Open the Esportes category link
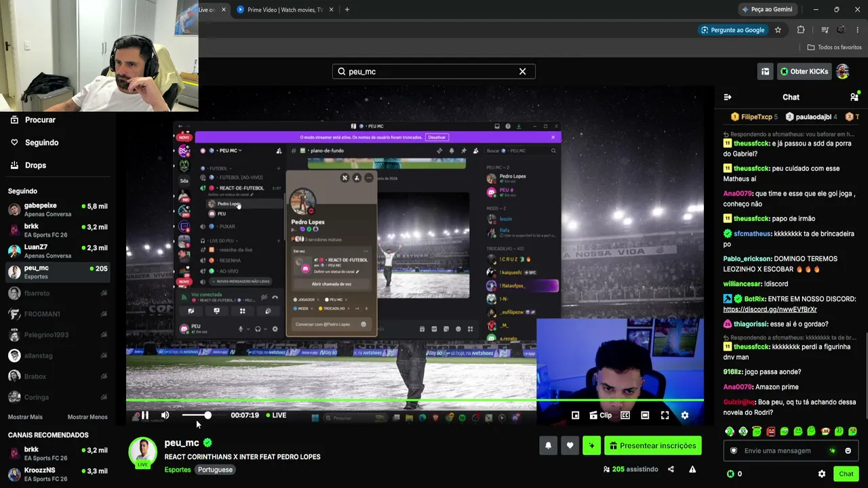 (178, 470)
